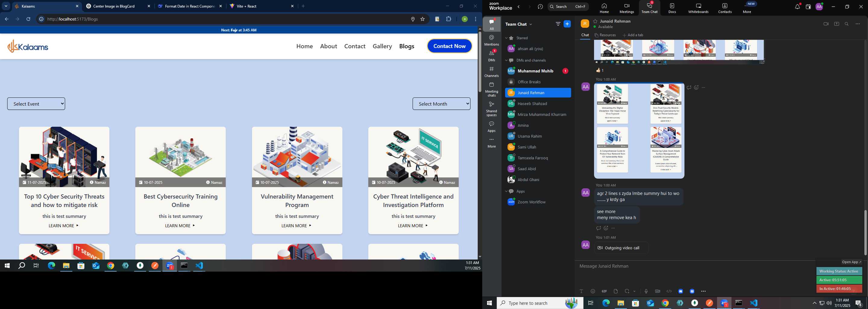The height and width of the screenshot is (309, 868).
Task: Go back in Zoom navigation
Action: pyautogui.click(x=519, y=7)
